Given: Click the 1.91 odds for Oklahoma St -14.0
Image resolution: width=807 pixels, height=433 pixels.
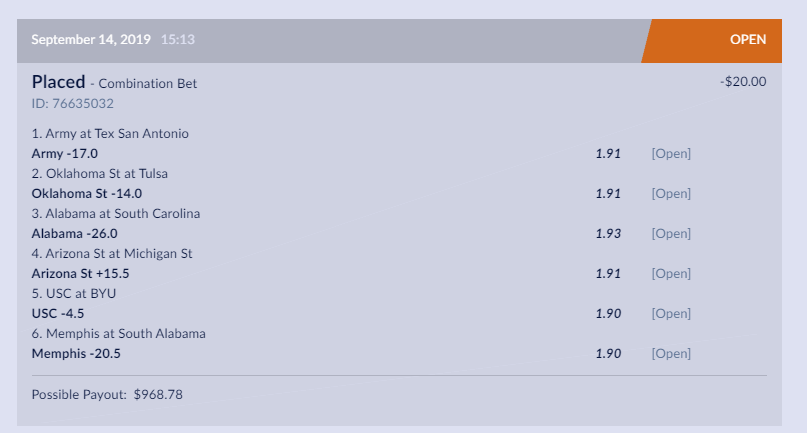Looking at the screenshot, I should point(608,193).
